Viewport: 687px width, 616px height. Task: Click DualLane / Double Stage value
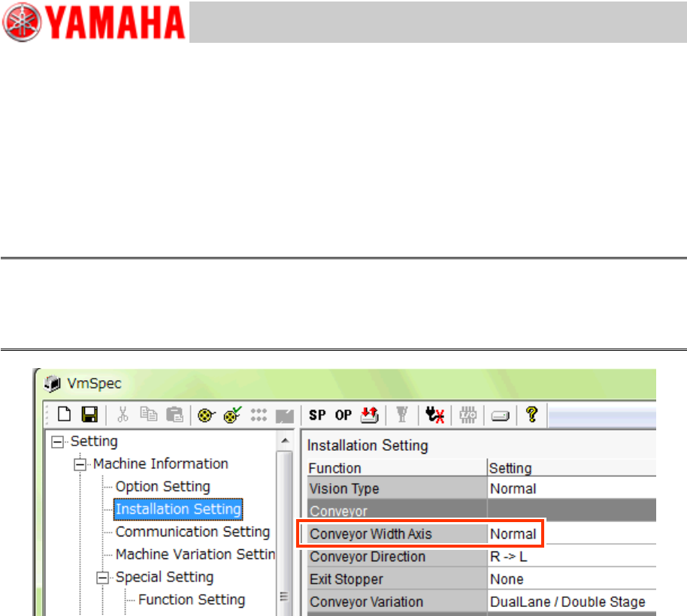tap(567, 602)
